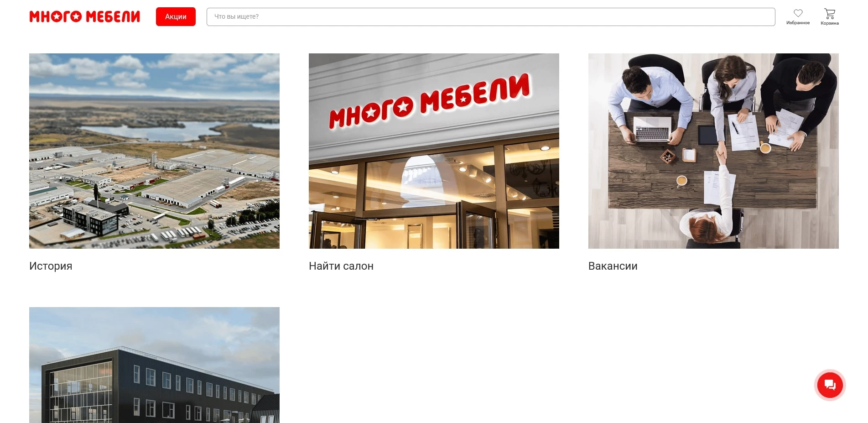Open the cart via the basket icon
Image resolution: width=868 pixels, height=423 pixels.
click(x=830, y=13)
